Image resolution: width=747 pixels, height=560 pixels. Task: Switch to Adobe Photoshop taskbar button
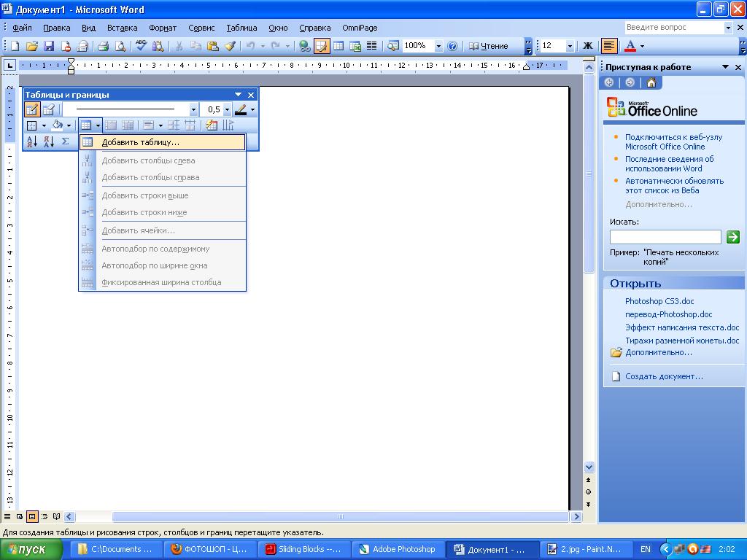(400, 549)
